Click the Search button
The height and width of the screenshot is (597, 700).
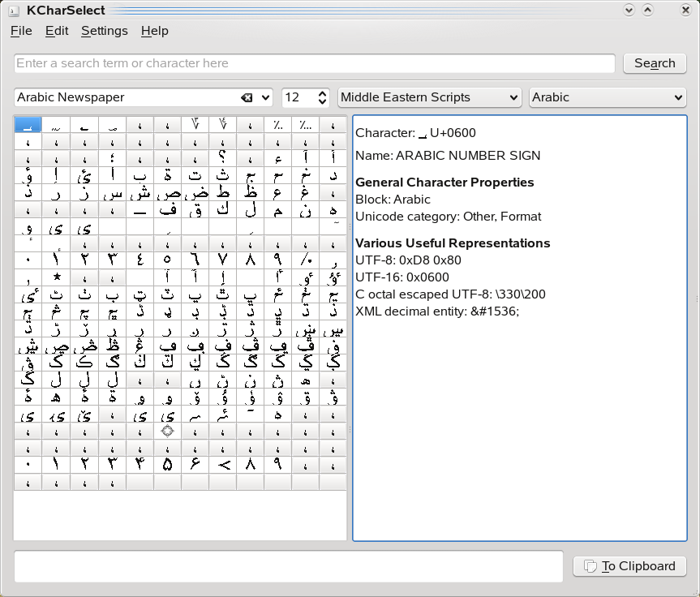tap(655, 63)
